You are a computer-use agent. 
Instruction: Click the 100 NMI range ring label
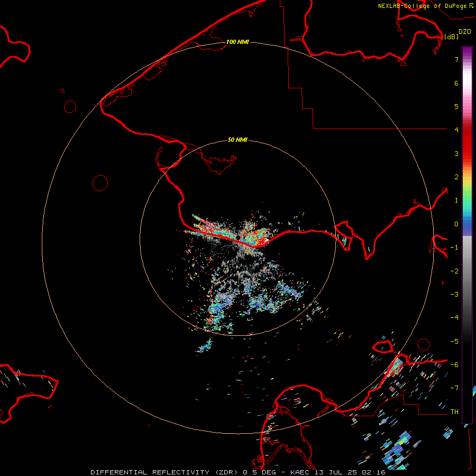click(237, 42)
